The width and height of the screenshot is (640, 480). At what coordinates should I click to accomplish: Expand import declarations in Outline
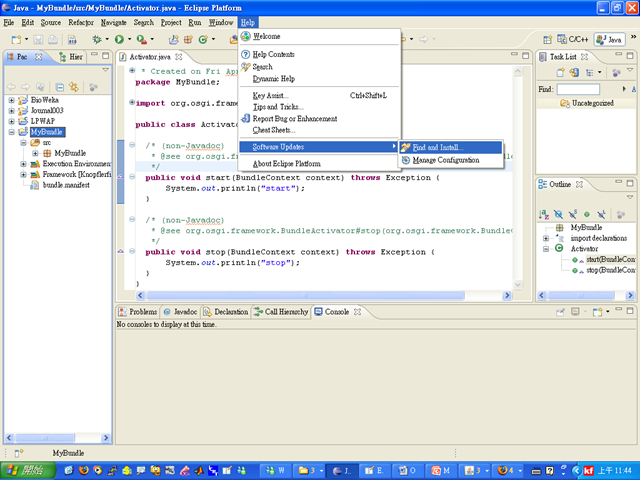click(545, 238)
